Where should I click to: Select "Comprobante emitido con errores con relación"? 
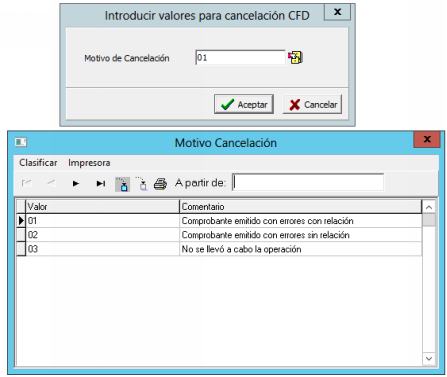(268, 221)
